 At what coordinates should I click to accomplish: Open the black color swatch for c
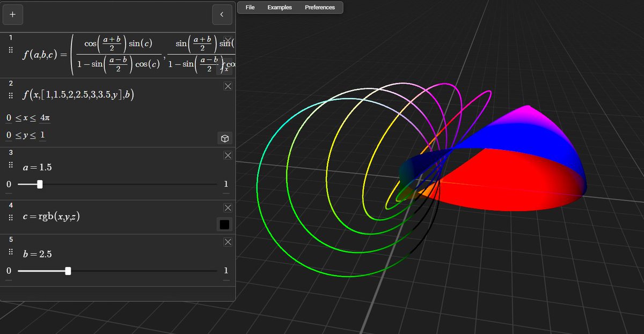pyautogui.click(x=224, y=224)
